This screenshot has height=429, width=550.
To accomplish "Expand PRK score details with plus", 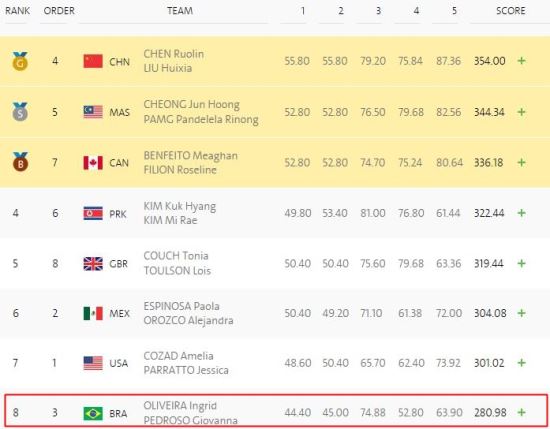I will 522,213.
